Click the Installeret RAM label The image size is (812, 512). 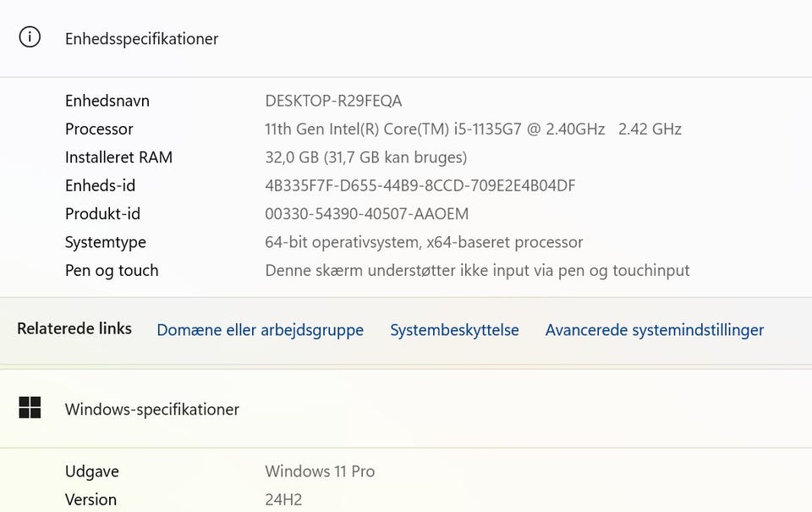(x=118, y=157)
